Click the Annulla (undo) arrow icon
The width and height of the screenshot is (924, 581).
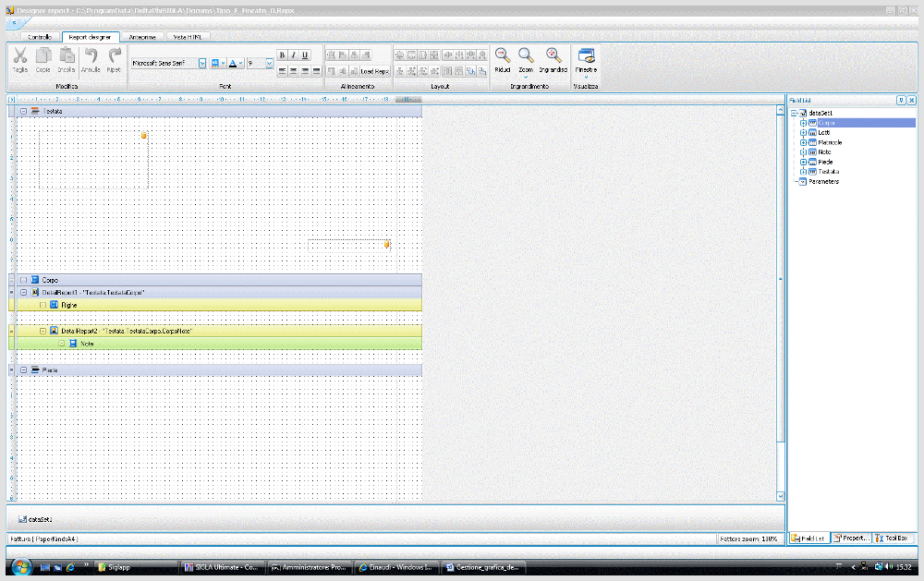91,55
